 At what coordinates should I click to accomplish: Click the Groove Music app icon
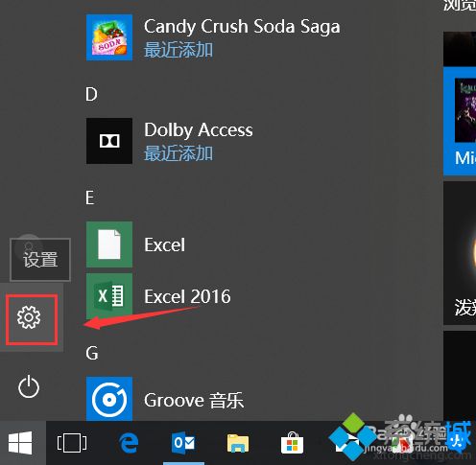pos(109,399)
